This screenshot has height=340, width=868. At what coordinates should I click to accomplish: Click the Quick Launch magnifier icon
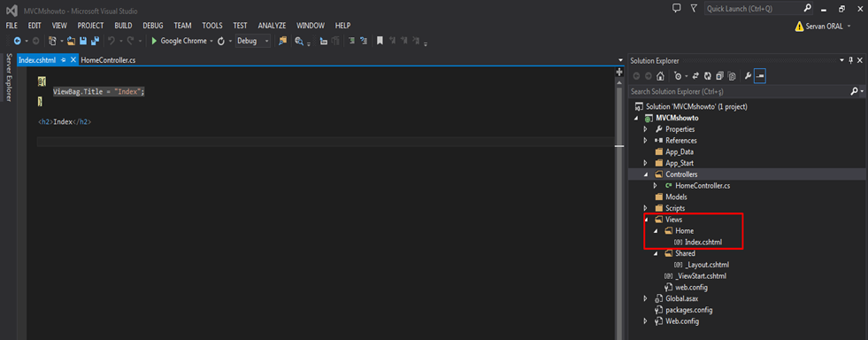[x=808, y=8]
